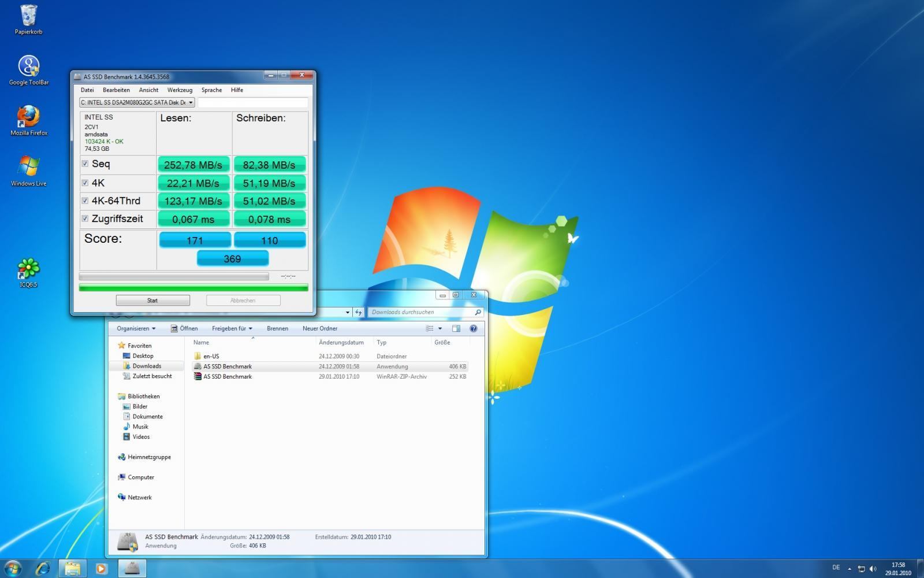This screenshot has width=924, height=578.
Task: Click the Explorer view mode icon
Action: tap(430, 328)
